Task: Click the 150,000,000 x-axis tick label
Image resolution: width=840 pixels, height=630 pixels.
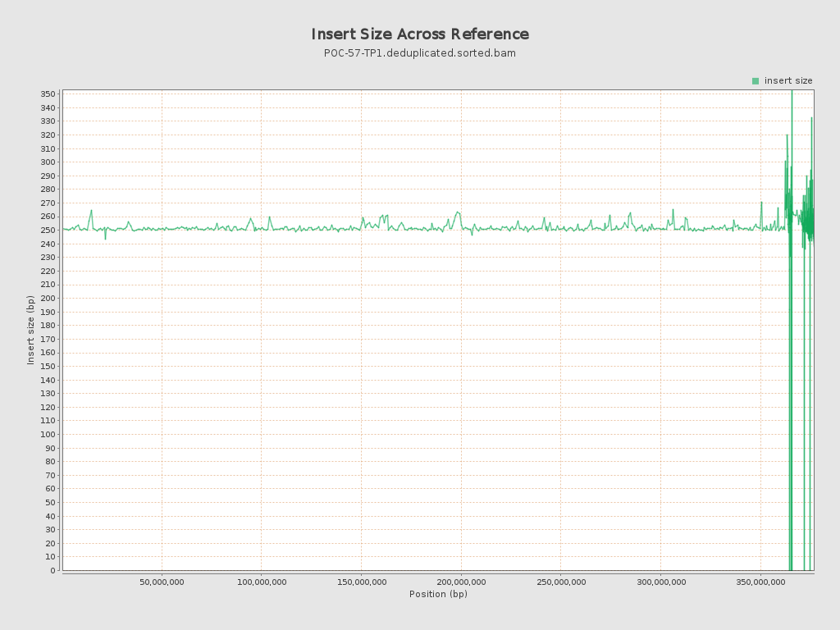Action: point(362,582)
